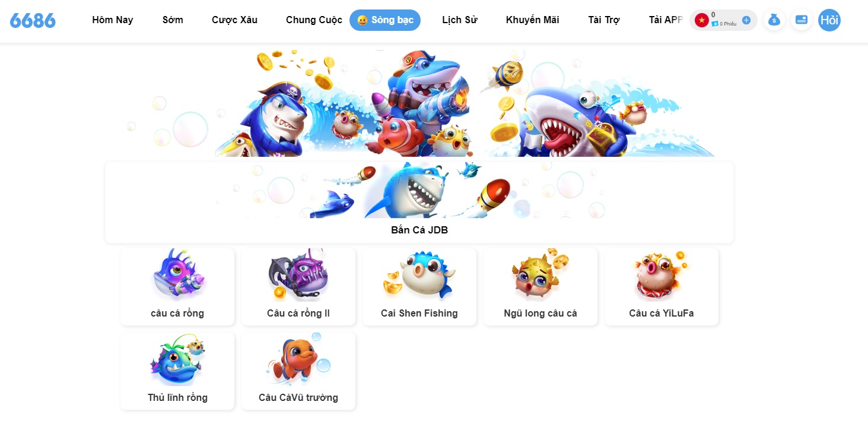Open Cai Shen Fishing game
The height and width of the screenshot is (430, 868).
coord(419,287)
